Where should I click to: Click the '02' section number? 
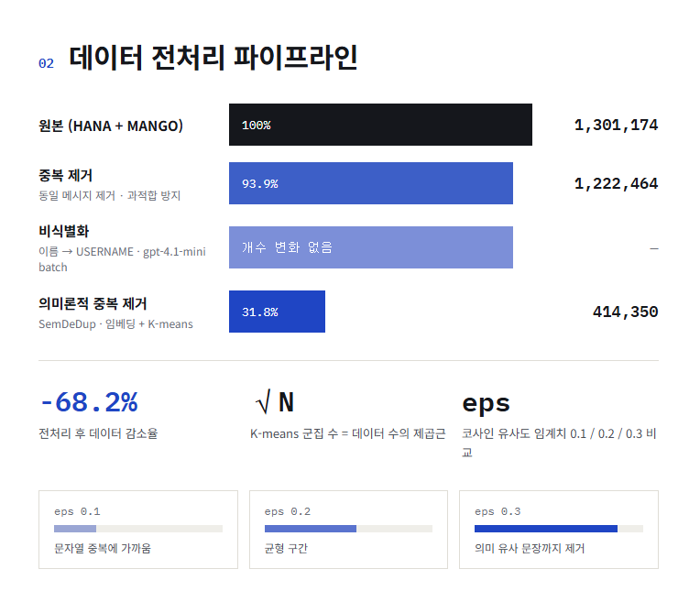46,63
